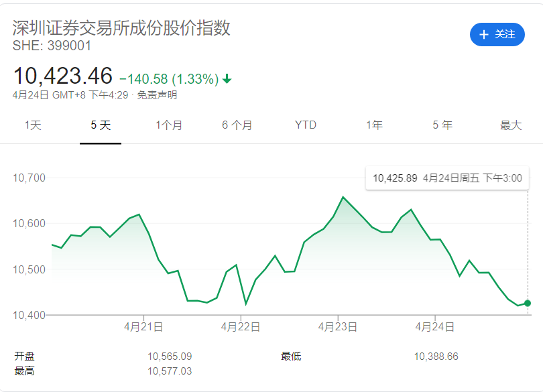
Task: Select the YTD tab
Action: pos(306,125)
